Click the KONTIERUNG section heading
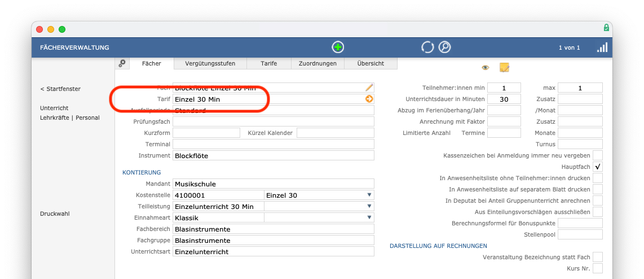644x279 pixels. coord(142,172)
